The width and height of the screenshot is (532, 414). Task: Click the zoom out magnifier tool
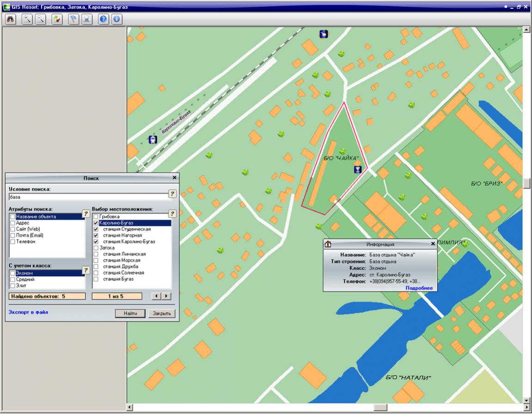(41, 19)
